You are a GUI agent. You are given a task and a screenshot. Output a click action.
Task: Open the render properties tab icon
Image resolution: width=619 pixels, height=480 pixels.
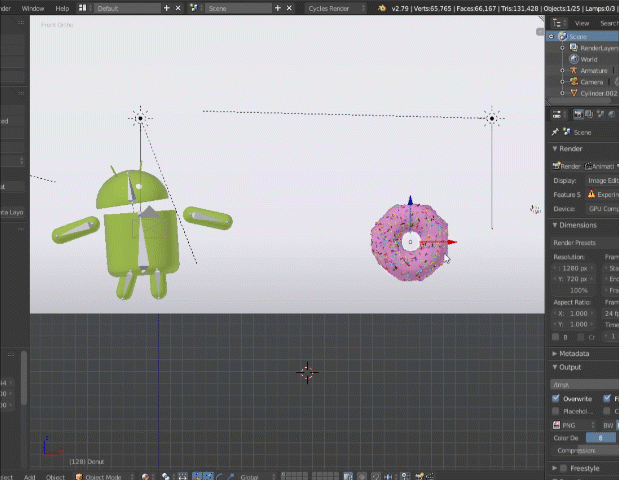pos(578,115)
